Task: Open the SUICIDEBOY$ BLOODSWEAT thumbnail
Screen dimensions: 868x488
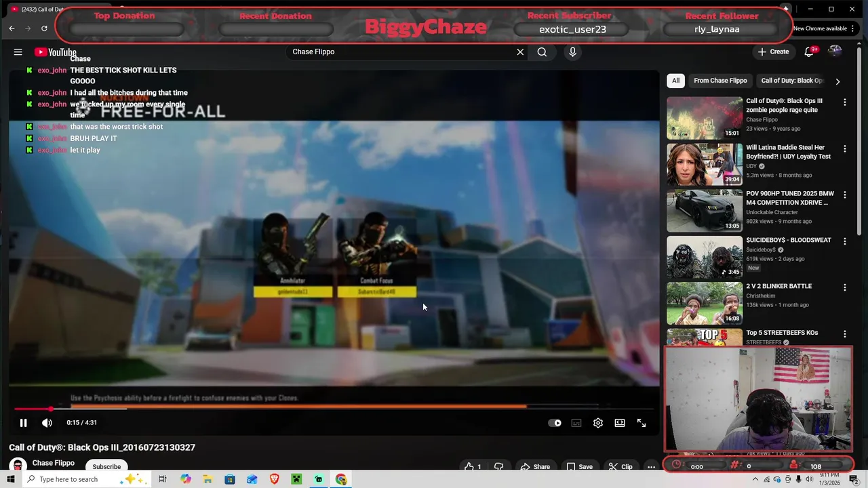Action: pyautogui.click(x=705, y=257)
